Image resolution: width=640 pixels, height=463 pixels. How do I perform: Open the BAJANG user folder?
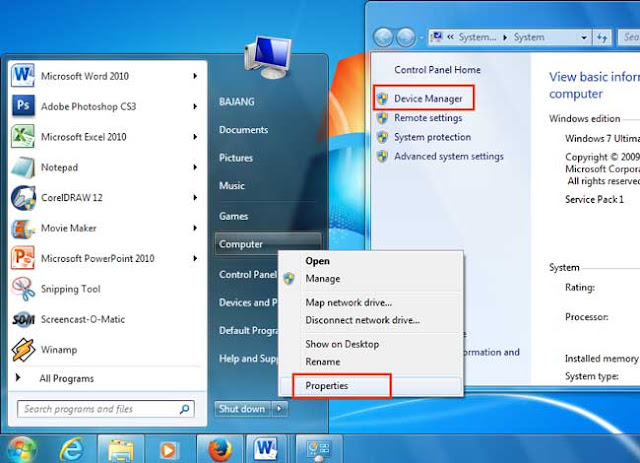pyautogui.click(x=237, y=102)
